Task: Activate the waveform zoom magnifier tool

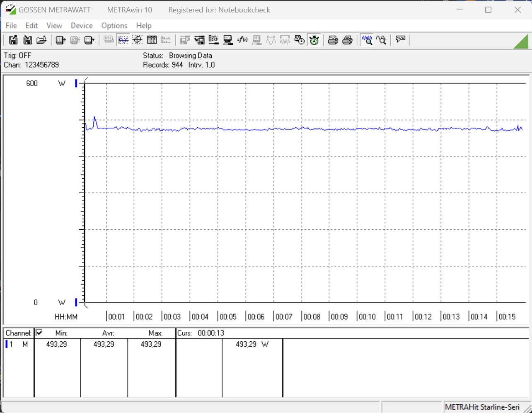Action: click(367, 40)
